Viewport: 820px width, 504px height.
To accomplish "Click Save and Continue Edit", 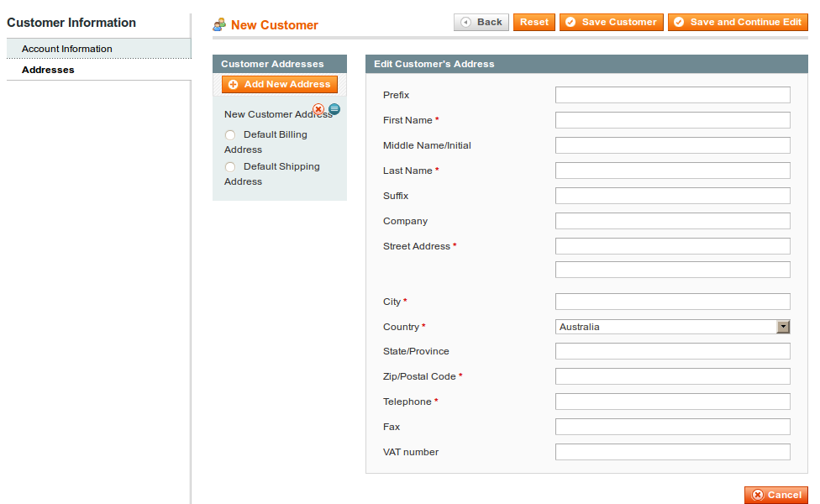I will 738,23.
